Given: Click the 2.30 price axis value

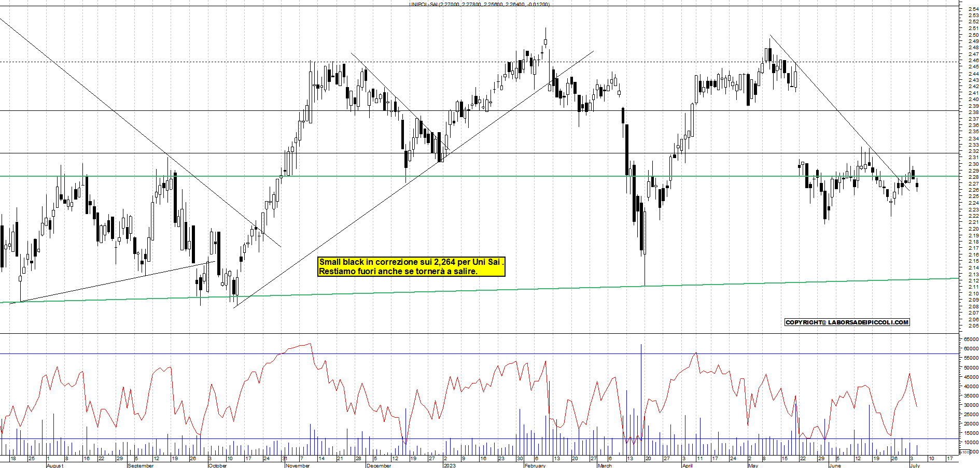Looking at the screenshot, I should [x=973, y=164].
